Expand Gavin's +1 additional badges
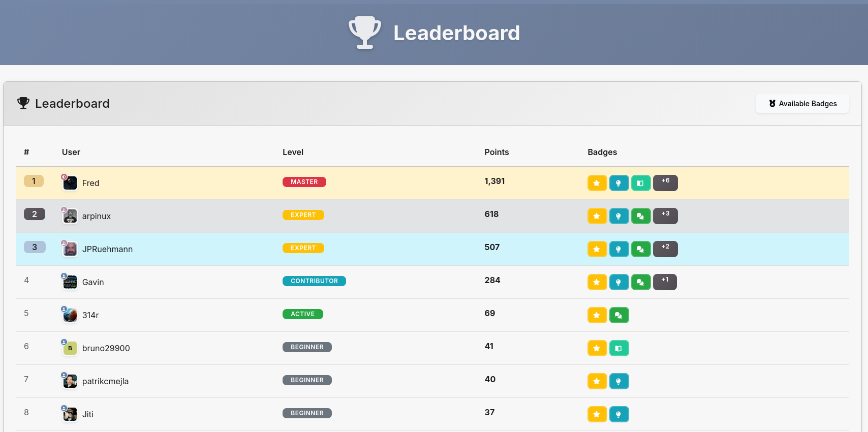The width and height of the screenshot is (868, 432). click(x=665, y=282)
